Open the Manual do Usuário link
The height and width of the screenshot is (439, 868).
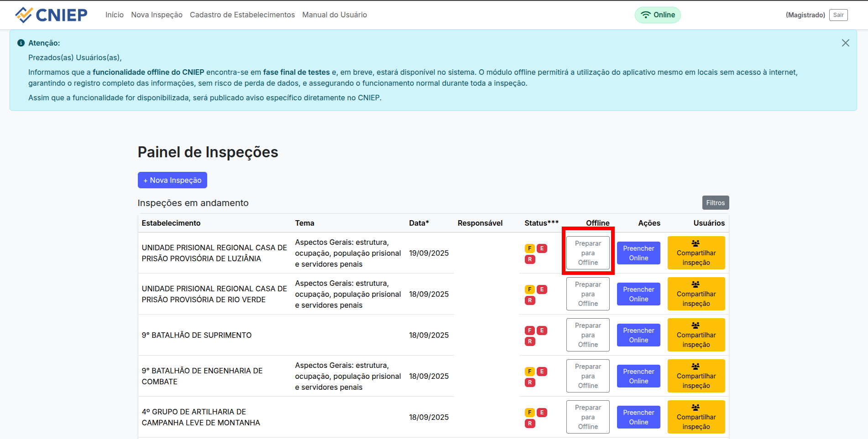click(335, 15)
